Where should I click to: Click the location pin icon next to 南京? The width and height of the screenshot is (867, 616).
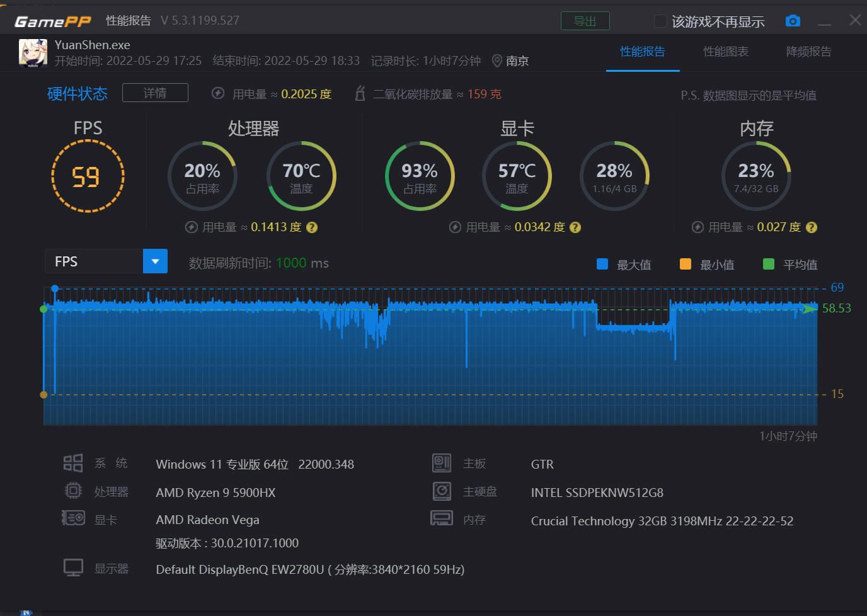tap(498, 60)
